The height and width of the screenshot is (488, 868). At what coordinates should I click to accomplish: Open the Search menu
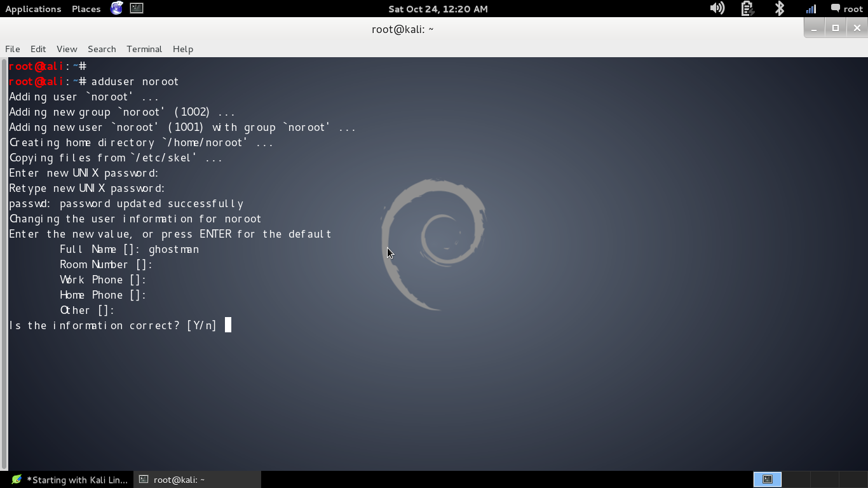pyautogui.click(x=102, y=49)
